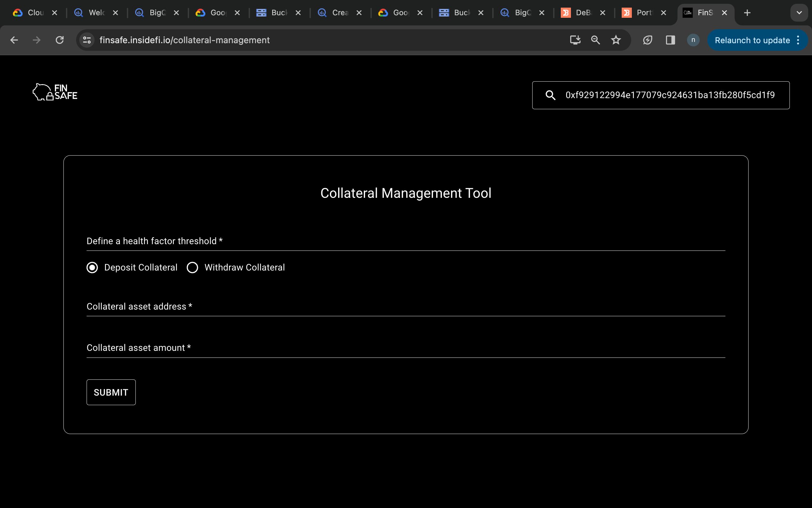Bookmark this page with the star icon

point(616,40)
